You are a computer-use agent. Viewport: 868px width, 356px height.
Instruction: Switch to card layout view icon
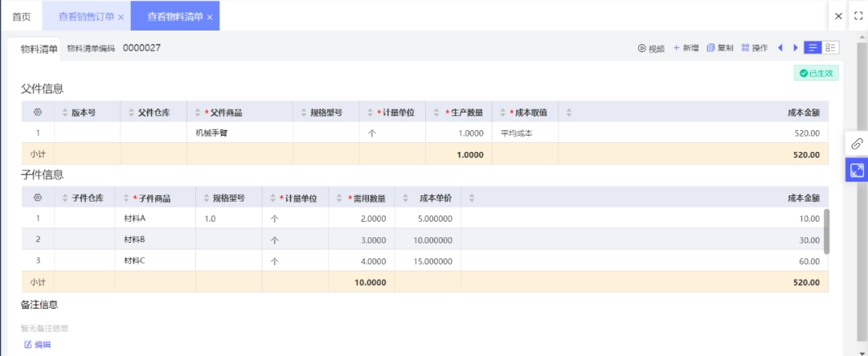pos(830,47)
